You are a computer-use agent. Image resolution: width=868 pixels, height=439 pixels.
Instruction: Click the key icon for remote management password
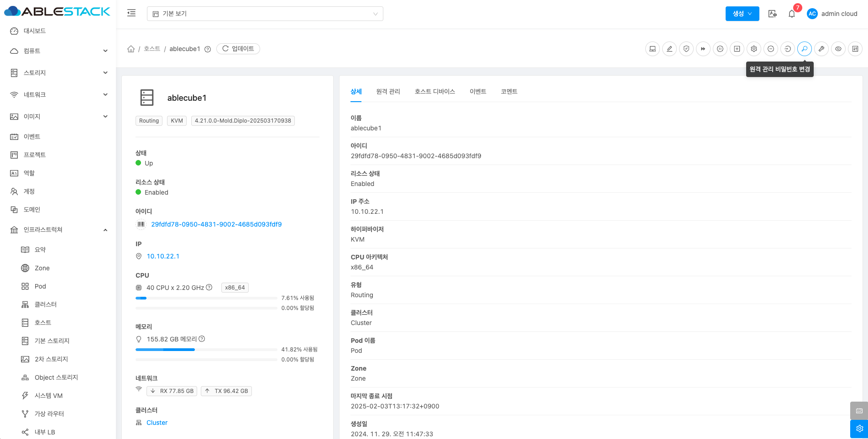[x=805, y=49]
